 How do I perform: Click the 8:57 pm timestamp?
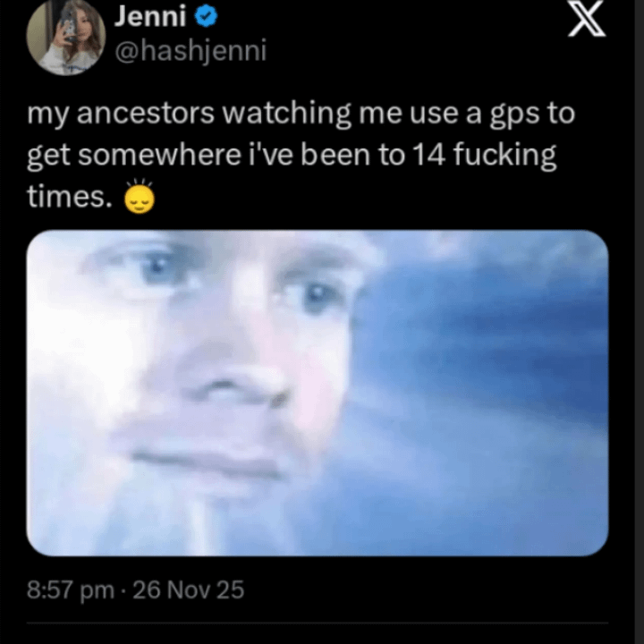(x=70, y=590)
